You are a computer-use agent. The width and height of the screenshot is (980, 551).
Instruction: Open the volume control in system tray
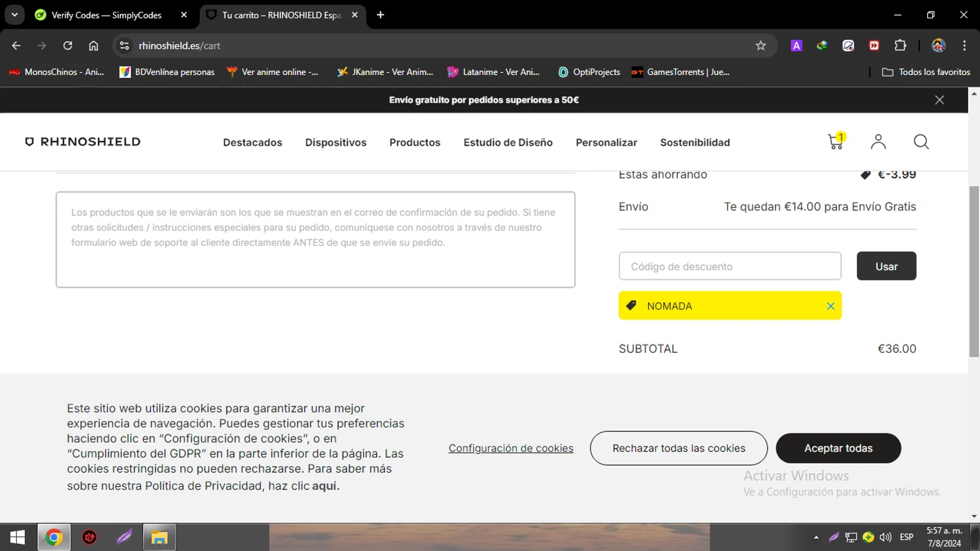[x=885, y=537]
